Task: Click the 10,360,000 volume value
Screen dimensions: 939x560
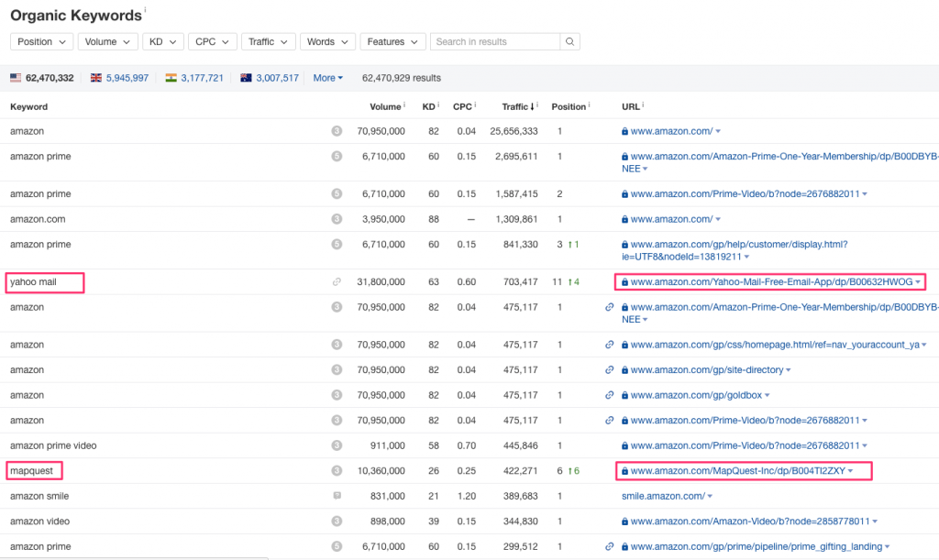Action: [381, 471]
